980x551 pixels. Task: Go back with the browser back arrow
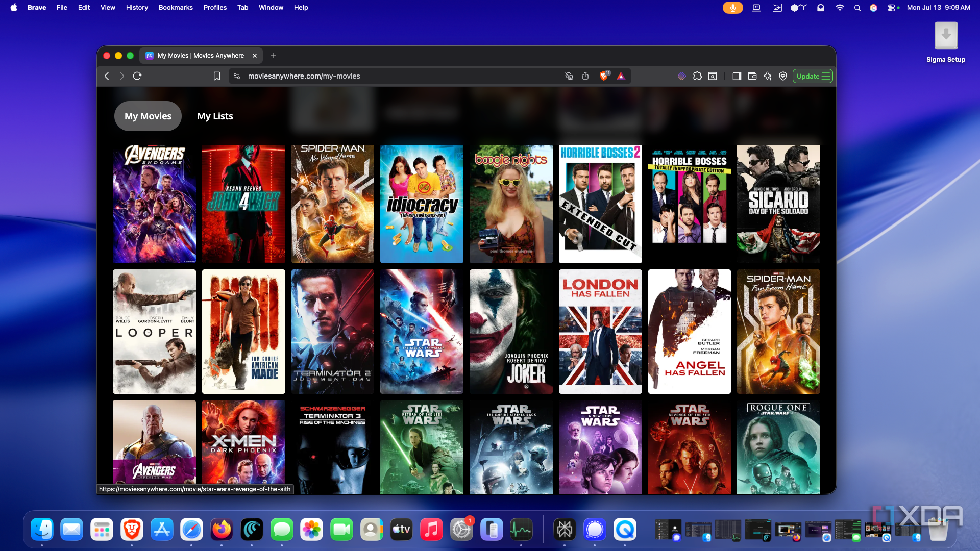pos(107,76)
